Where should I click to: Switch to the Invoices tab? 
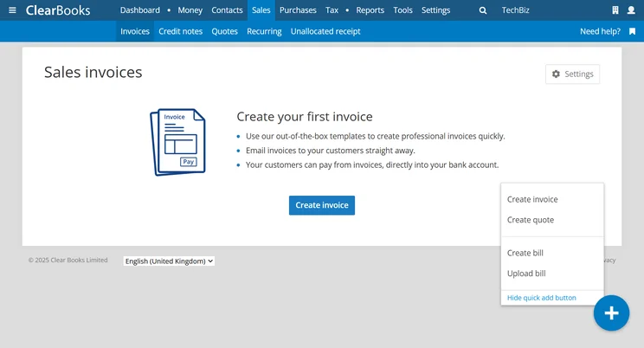pyautogui.click(x=135, y=31)
